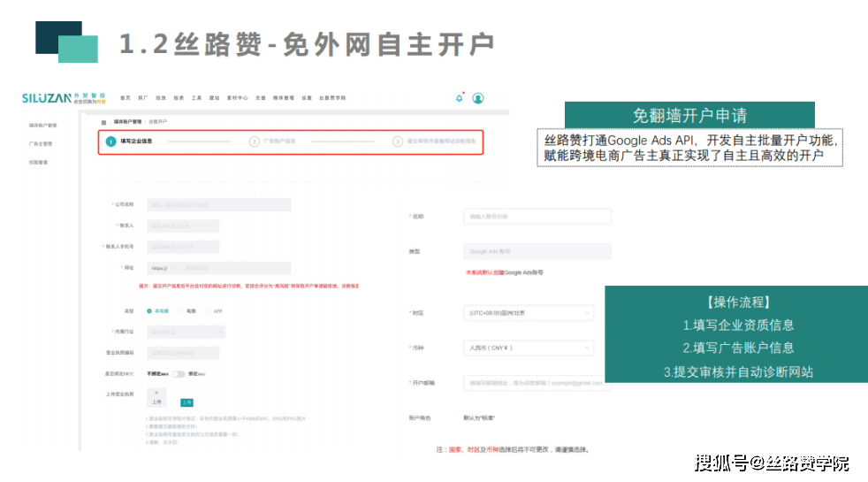This screenshot has height=482, width=868.
Task: Click step 3 circle for review submission
Action: (x=398, y=142)
